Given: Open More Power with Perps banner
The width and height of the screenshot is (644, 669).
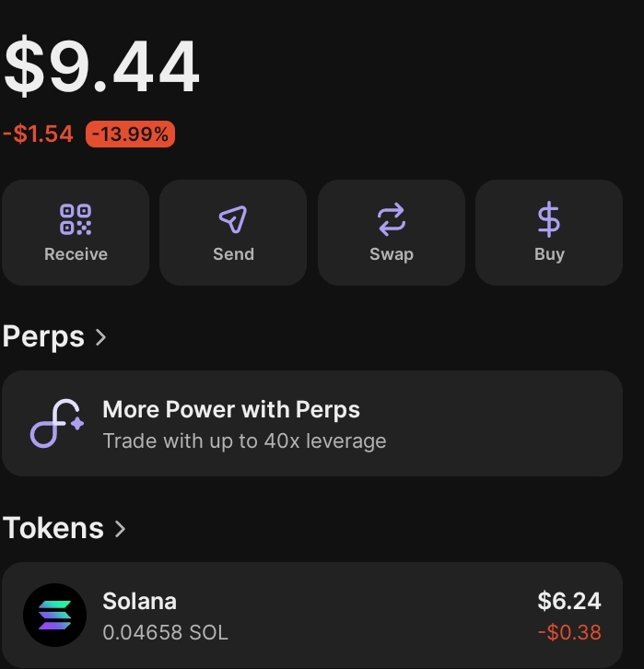Looking at the screenshot, I should click(311, 424).
